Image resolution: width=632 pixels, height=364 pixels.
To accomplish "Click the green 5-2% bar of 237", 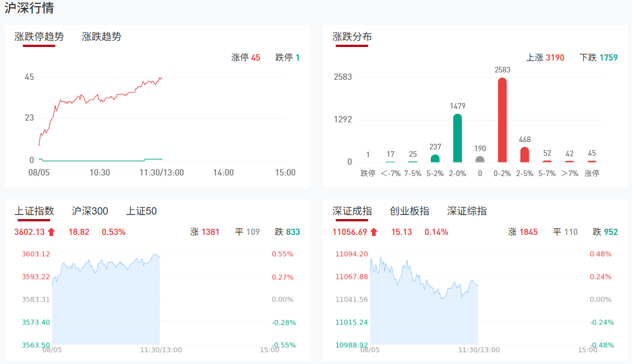I will (435, 159).
